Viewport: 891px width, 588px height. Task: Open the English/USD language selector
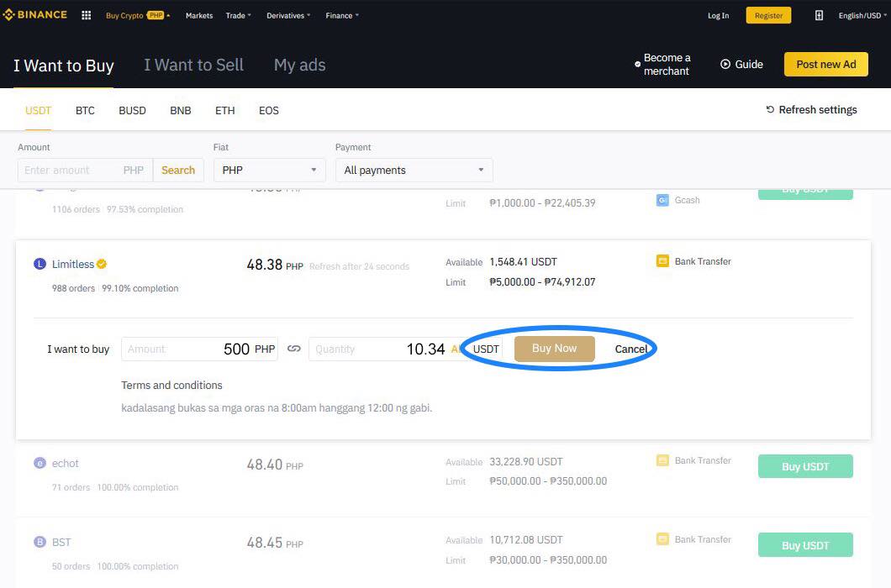862,15
